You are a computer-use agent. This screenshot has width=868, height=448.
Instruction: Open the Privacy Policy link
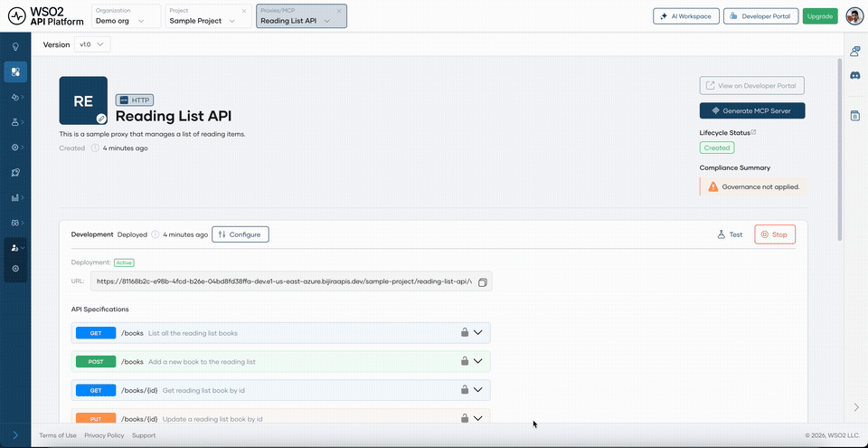(x=104, y=435)
